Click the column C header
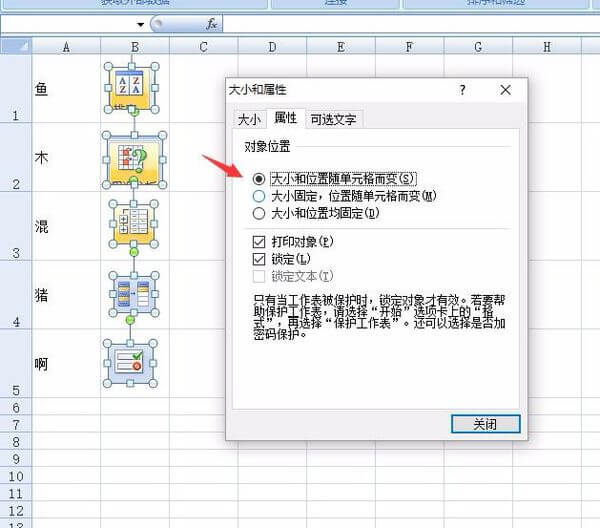600x528 pixels. [203, 46]
